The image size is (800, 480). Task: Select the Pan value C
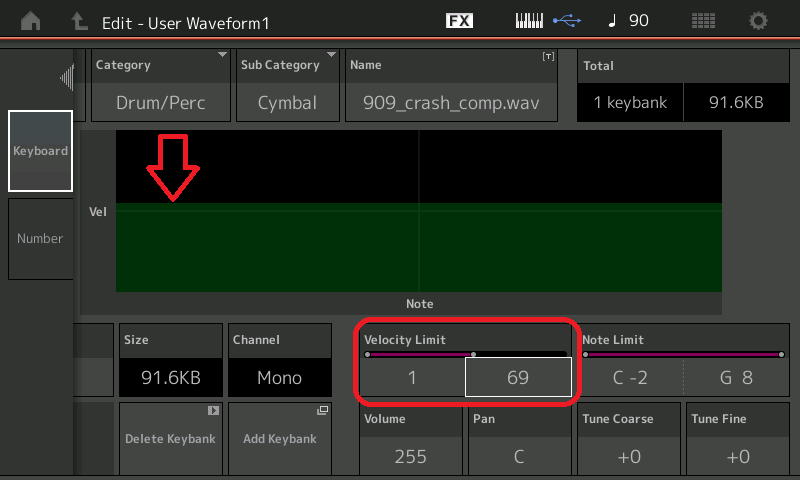click(x=519, y=456)
